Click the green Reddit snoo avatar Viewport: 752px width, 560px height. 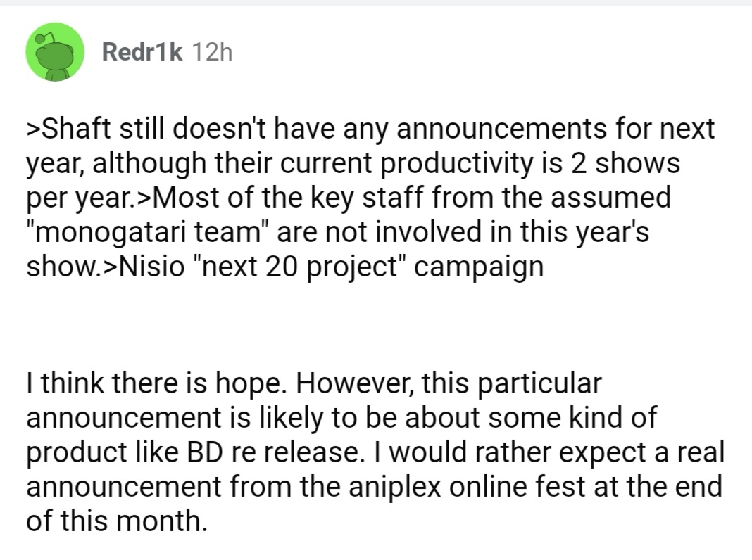click(x=56, y=52)
